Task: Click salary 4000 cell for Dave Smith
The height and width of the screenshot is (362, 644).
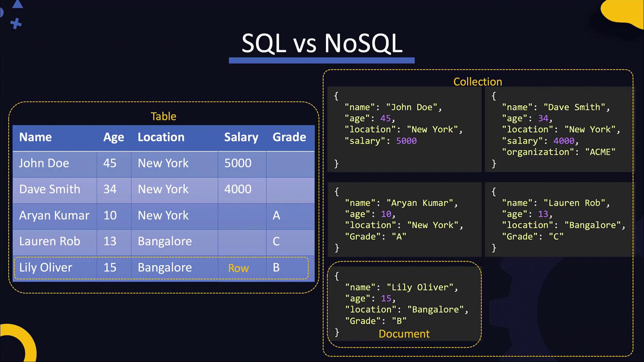Action: (x=238, y=189)
